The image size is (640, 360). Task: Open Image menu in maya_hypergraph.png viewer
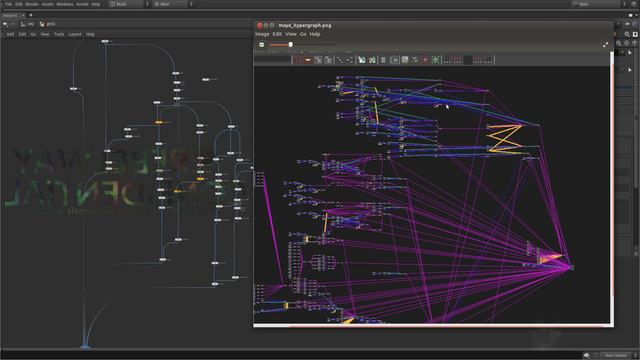click(262, 34)
